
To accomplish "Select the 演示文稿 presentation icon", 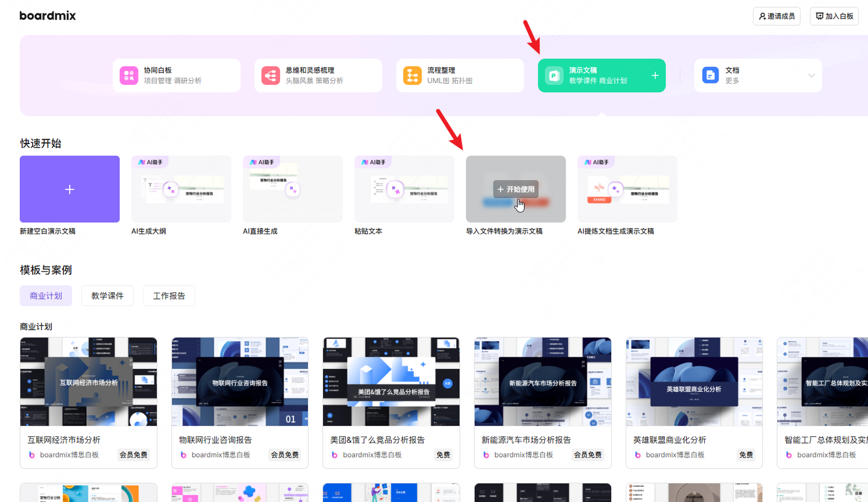I will 554,75.
